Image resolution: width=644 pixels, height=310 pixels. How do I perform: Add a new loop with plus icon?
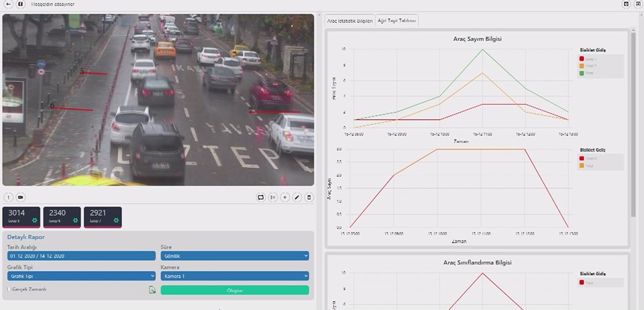(284, 197)
